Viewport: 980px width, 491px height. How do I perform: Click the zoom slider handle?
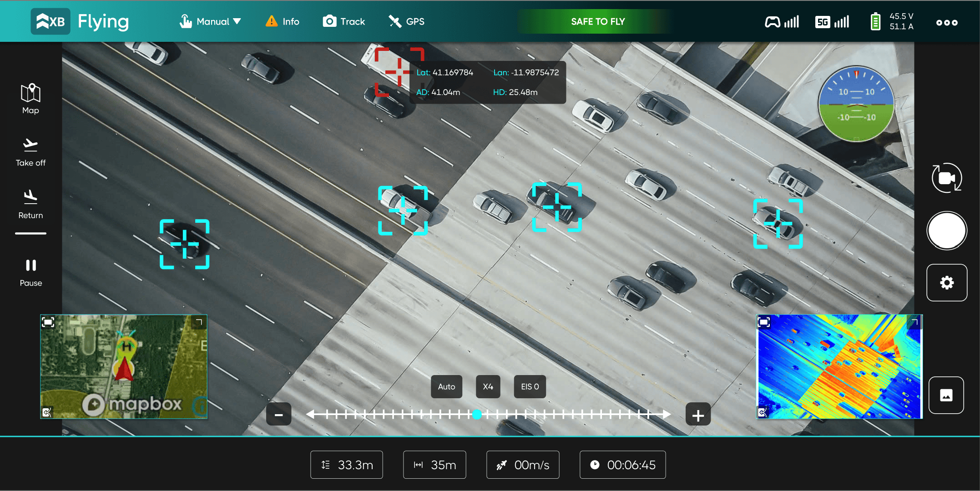tap(477, 414)
